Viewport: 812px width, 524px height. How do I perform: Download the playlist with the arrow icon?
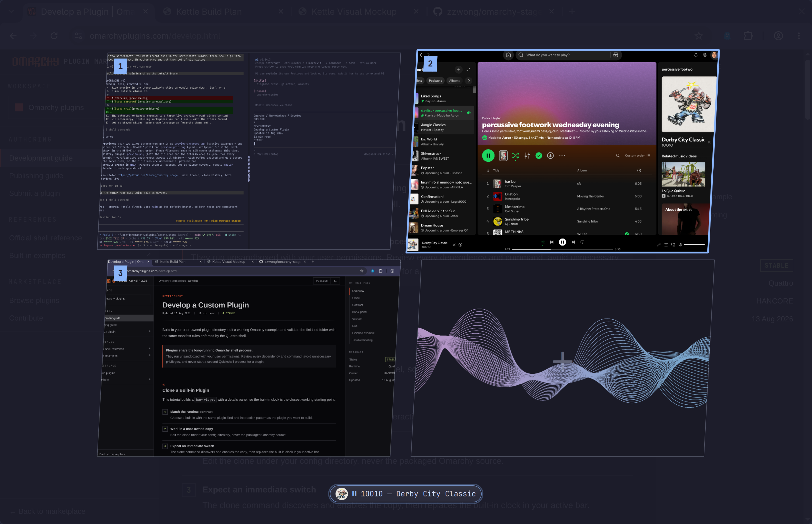coord(550,155)
